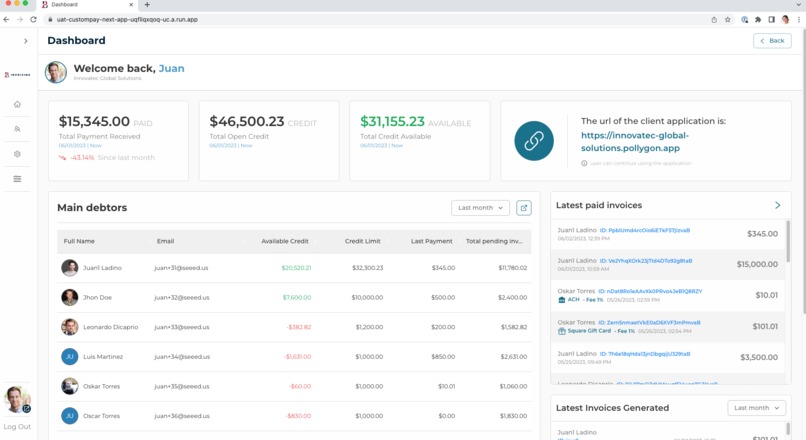Click Log Out in the sidebar
This screenshot has width=806, height=440.
[17, 427]
